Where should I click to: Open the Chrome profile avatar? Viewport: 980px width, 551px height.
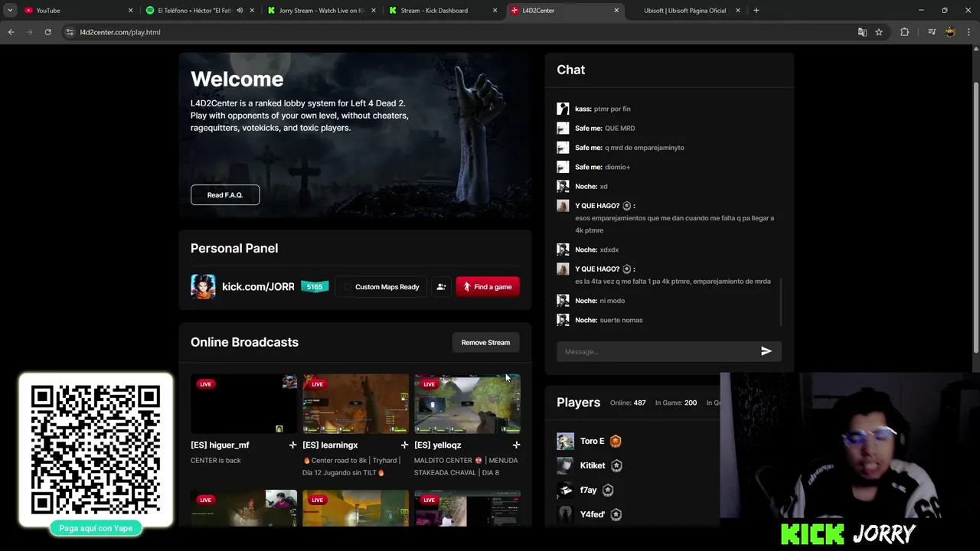coord(950,32)
